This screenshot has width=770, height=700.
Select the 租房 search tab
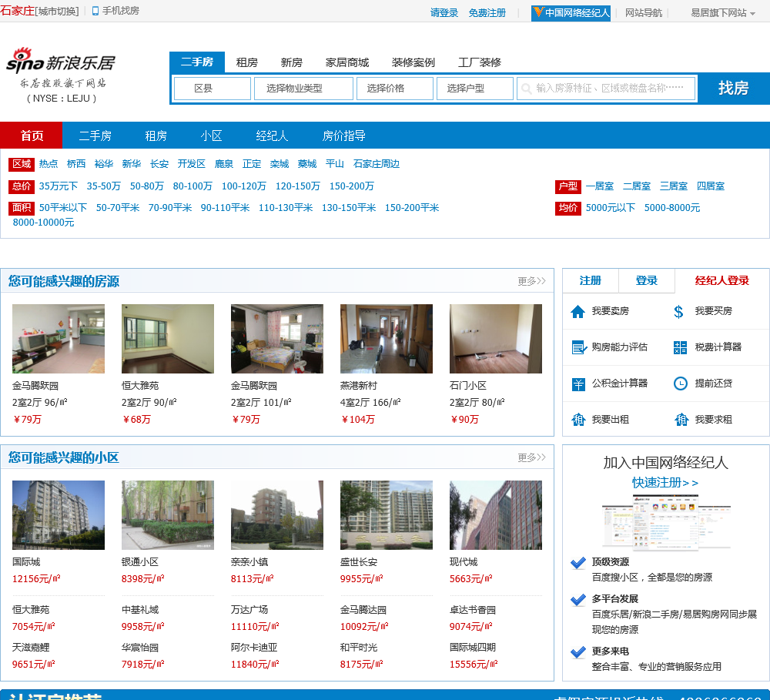pyautogui.click(x=246, y=62)
